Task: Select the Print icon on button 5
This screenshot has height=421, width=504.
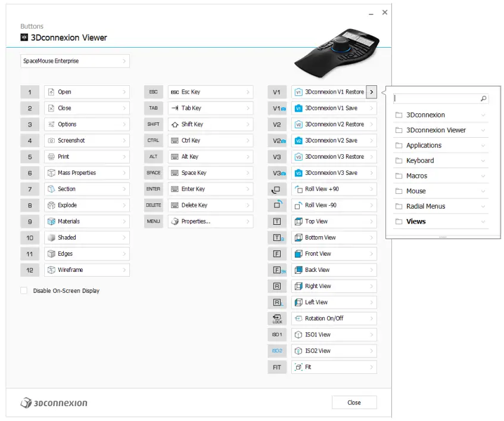Action: [51, 156]
